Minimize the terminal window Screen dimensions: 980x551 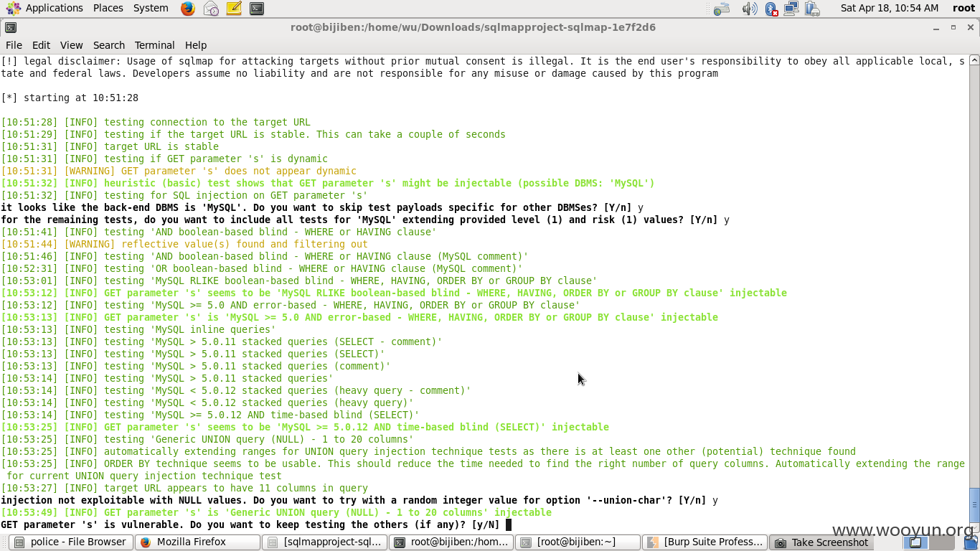point(936,27)
